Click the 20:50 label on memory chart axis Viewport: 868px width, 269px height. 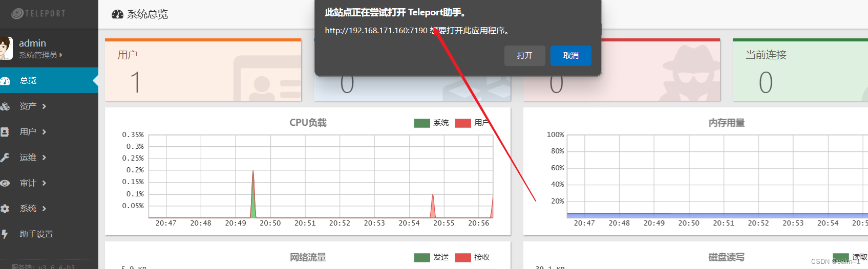point(689,223)
